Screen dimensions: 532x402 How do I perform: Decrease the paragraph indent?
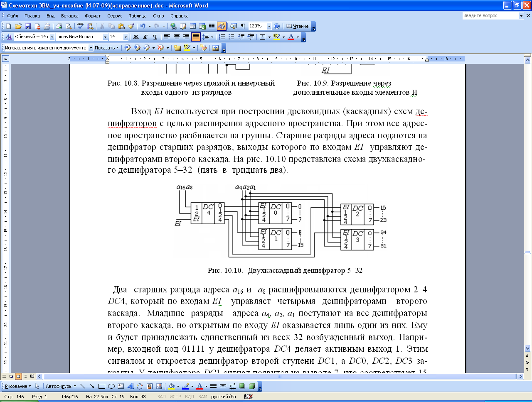[x=241, y=37]
